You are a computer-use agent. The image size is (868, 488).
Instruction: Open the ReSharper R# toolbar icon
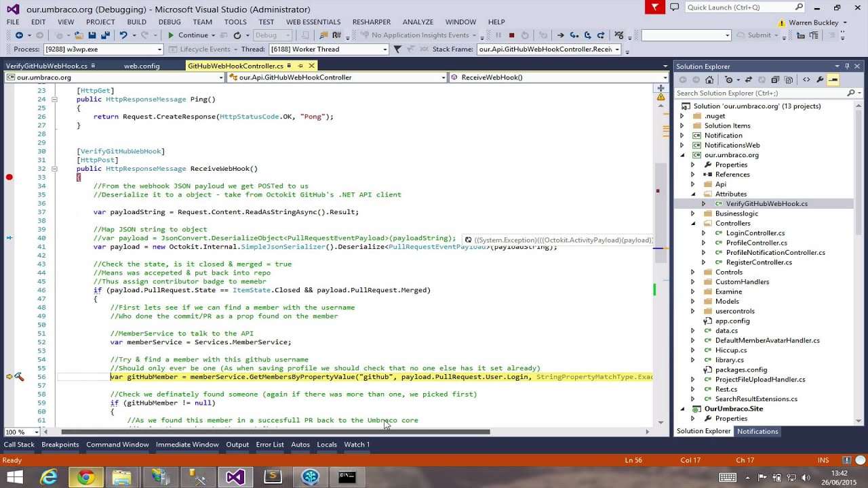[336, 35]
